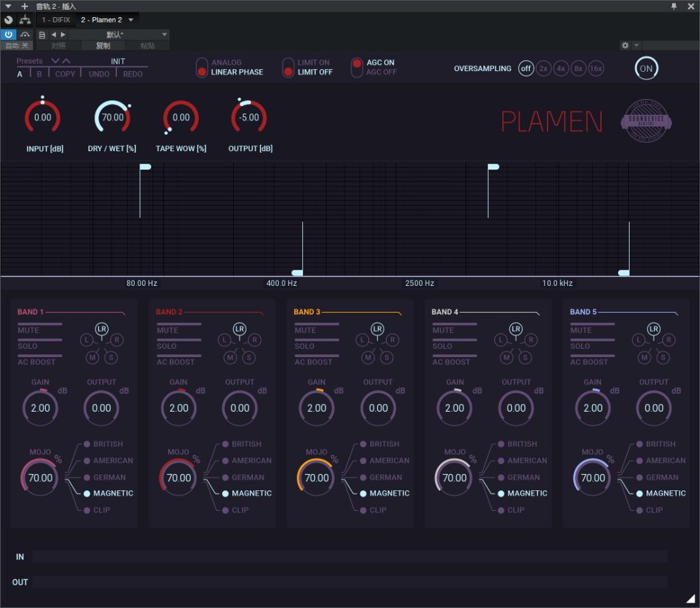Viewport: 700px width, 608px height.
Task: Select American mode in Band 2
Action: coord(246,460)
